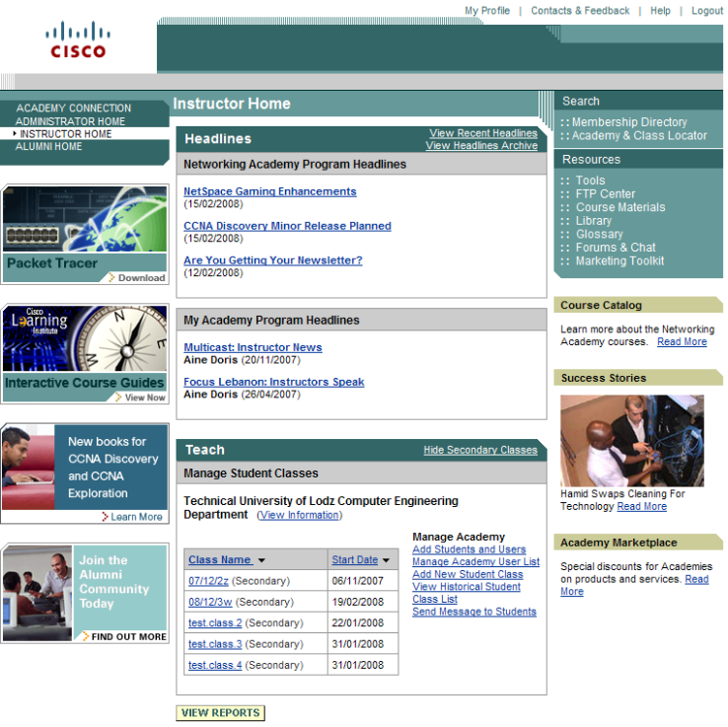Open FTP Center resource

(x=606, y=193)
